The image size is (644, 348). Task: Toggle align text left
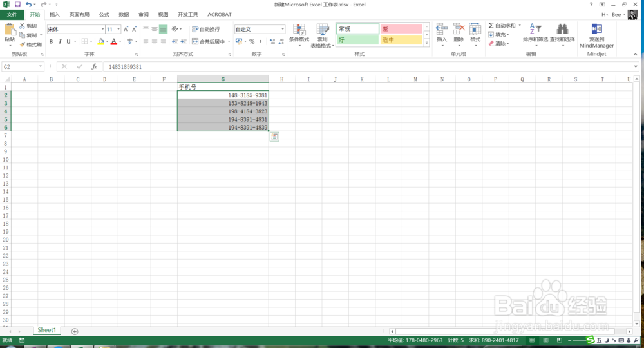coord(146,41)
